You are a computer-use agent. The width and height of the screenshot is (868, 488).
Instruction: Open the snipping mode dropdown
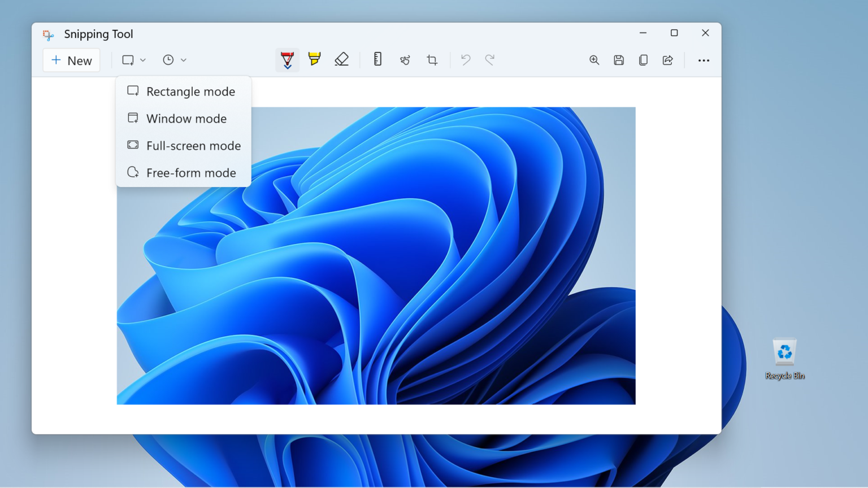click(x=133, y=59)
